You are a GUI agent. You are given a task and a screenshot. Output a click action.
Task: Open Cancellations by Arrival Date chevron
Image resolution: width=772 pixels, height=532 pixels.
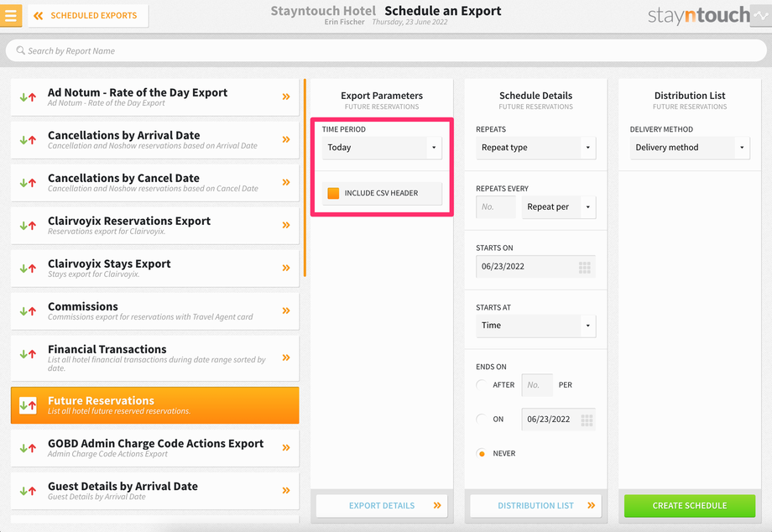pyautogui.click(x=286, y=140)
